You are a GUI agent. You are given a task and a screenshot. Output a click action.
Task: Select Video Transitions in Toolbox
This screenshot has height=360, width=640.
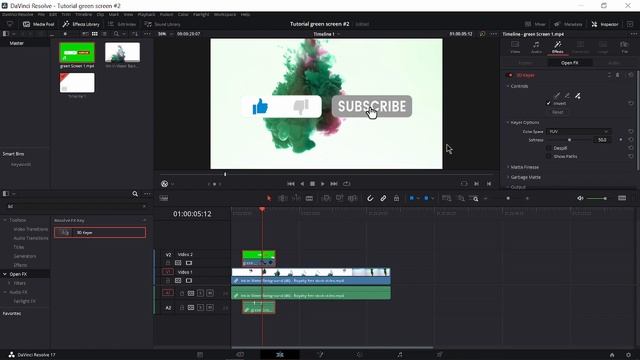[x=31, y=229]
